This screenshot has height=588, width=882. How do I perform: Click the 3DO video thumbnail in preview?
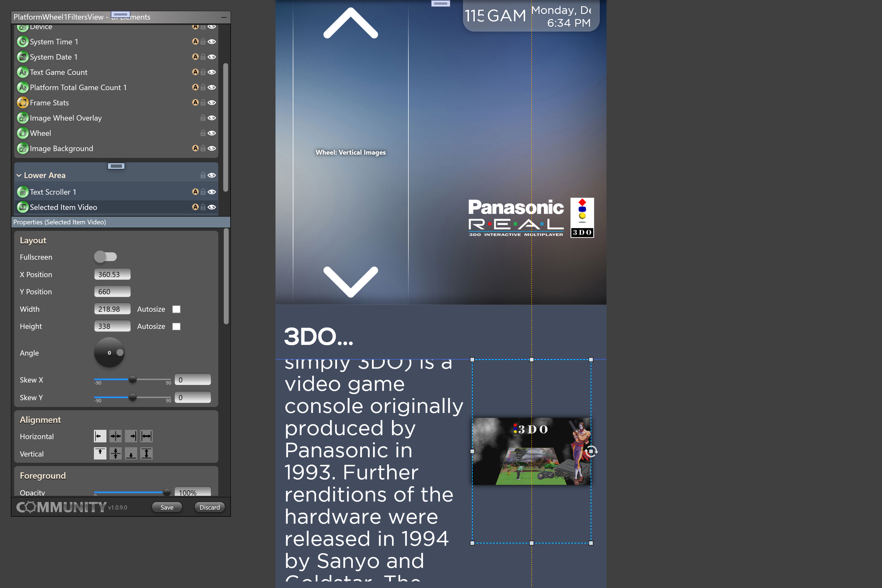tap(531, 451)
